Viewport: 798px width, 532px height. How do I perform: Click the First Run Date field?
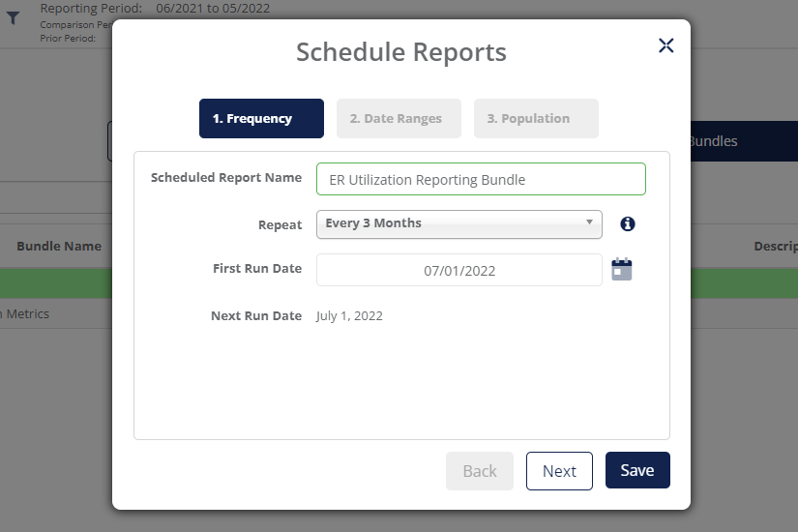click(458, 271)
